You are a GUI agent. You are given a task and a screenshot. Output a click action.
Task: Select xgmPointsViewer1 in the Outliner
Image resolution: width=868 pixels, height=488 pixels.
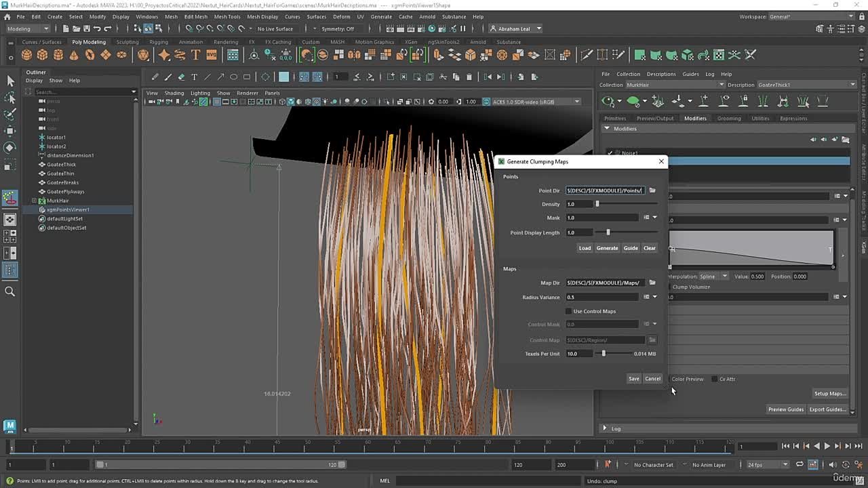pyautogui.click(x=68, y=209)
